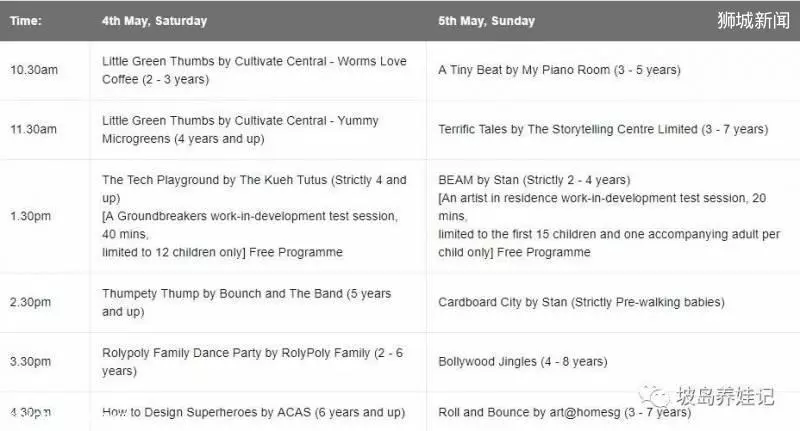Open Worms Love Coffee programme entry
The height and width of the screenshot is (431, 800).
tap(254, 70)
